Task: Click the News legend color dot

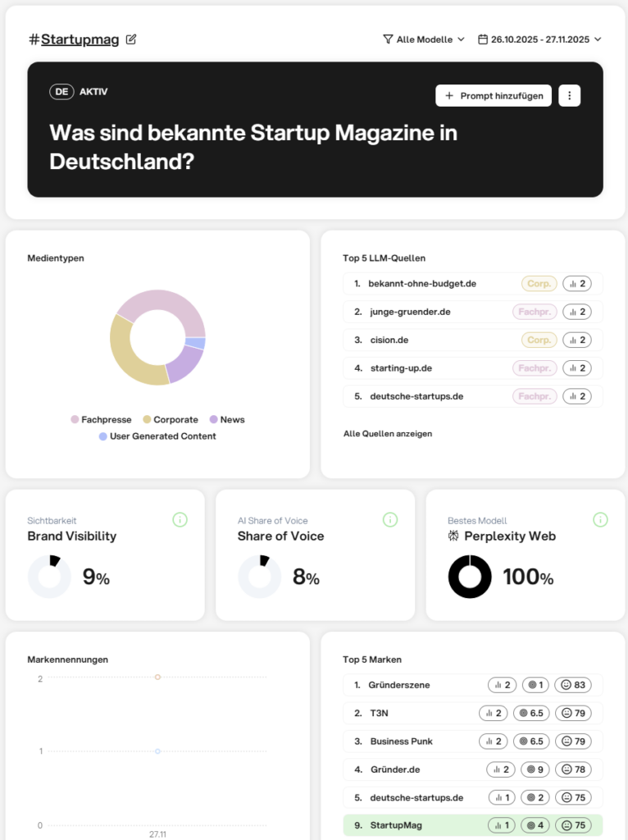Action: (213, 419)
